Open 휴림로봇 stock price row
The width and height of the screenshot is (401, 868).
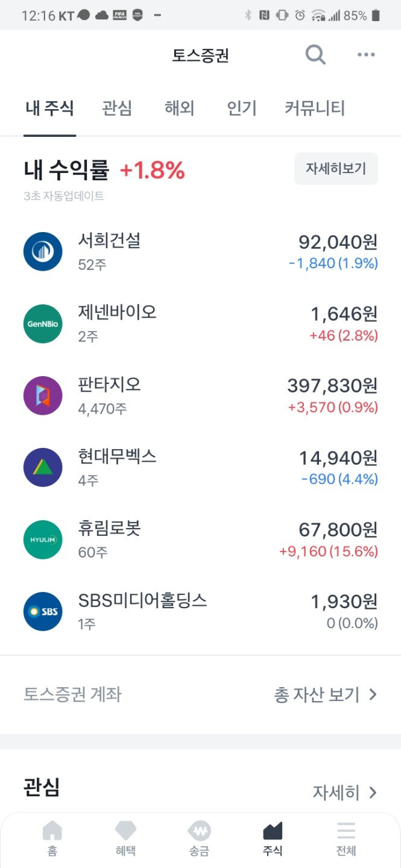[x=200, y=539]
